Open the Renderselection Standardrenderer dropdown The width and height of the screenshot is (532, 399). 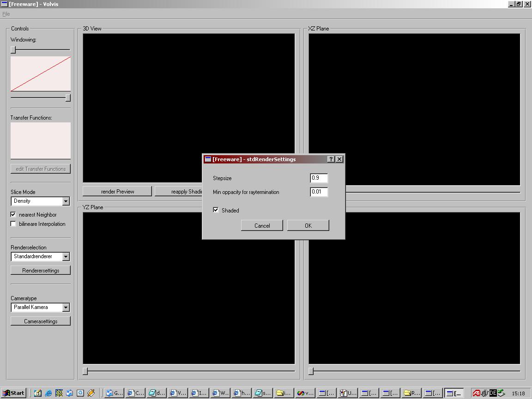tap(66, 257)
